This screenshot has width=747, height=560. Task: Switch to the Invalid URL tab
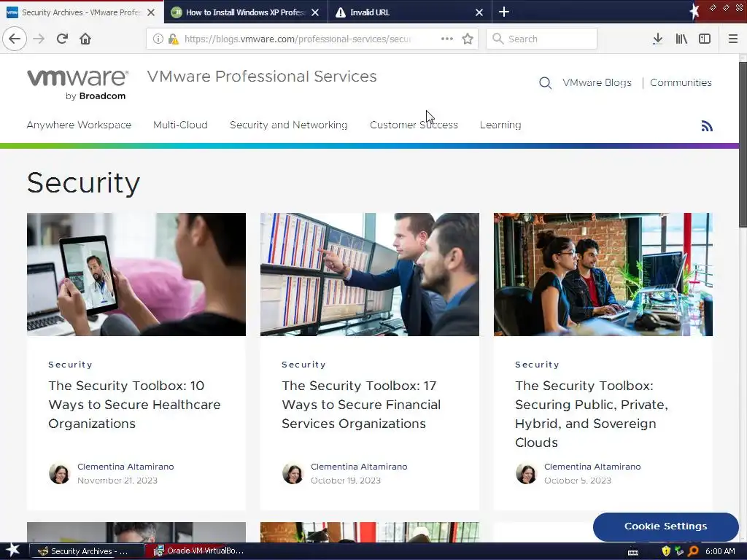[x=410, y=12]
